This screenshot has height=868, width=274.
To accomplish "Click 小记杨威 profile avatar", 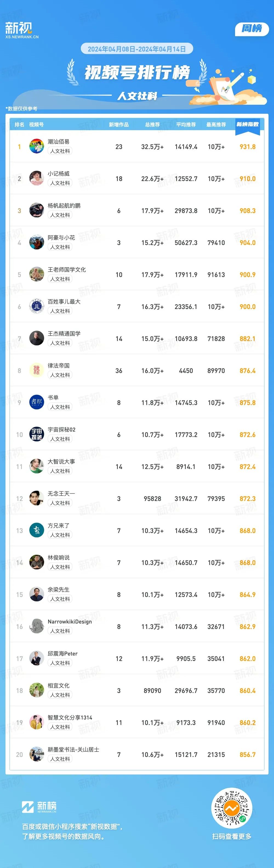I will [x=36, y=179].
